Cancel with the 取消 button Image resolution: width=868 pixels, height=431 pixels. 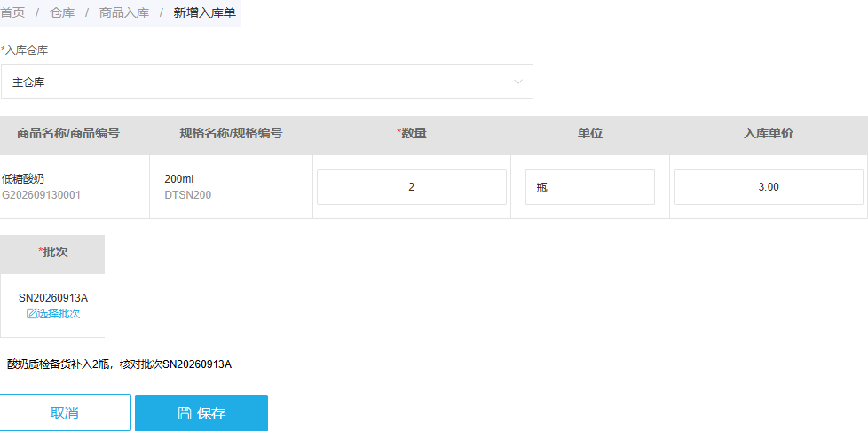(x=65, y=412)
